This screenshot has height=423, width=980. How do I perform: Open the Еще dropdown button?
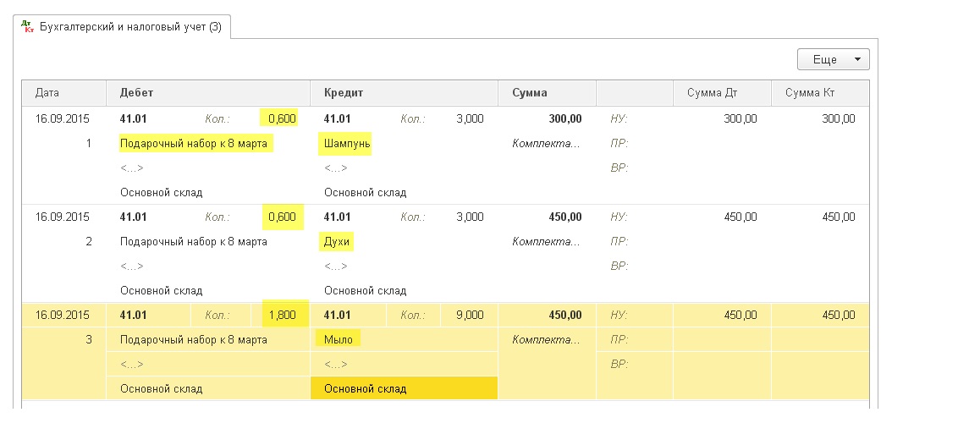[833, 59]
